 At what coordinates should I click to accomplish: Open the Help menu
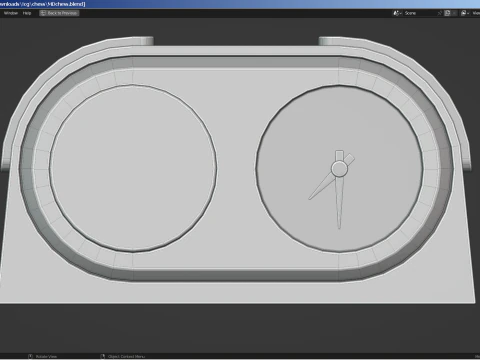(x=27, y=13)
